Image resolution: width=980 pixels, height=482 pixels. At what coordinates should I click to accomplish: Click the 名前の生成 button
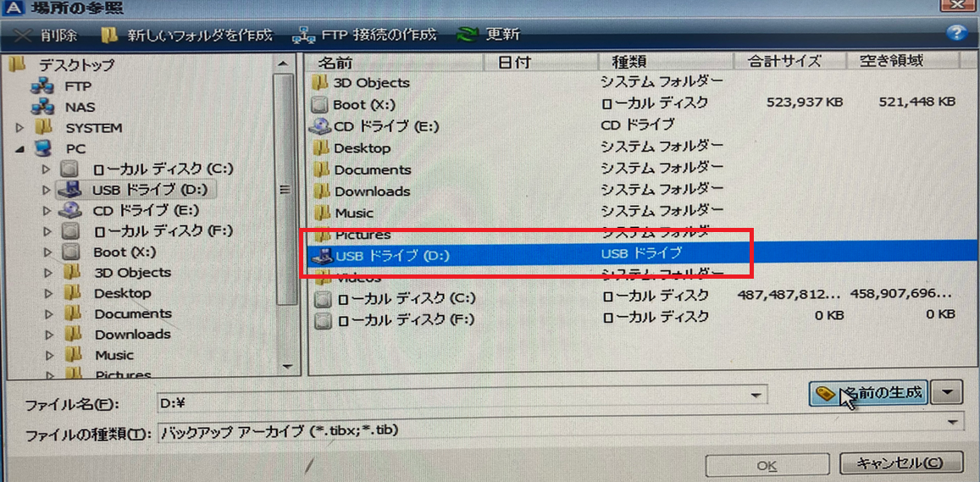tap(869, 393)
